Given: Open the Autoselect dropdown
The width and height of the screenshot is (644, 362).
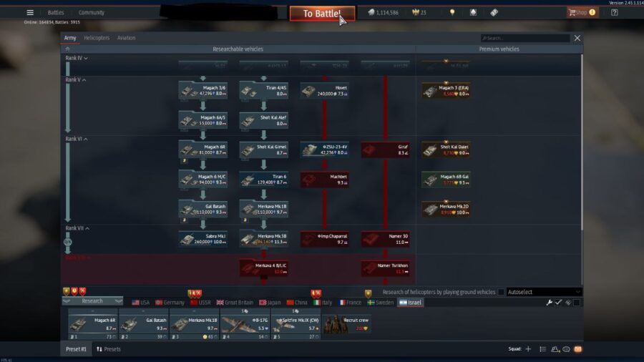Looking at the screenshot, I should [544, 292].
